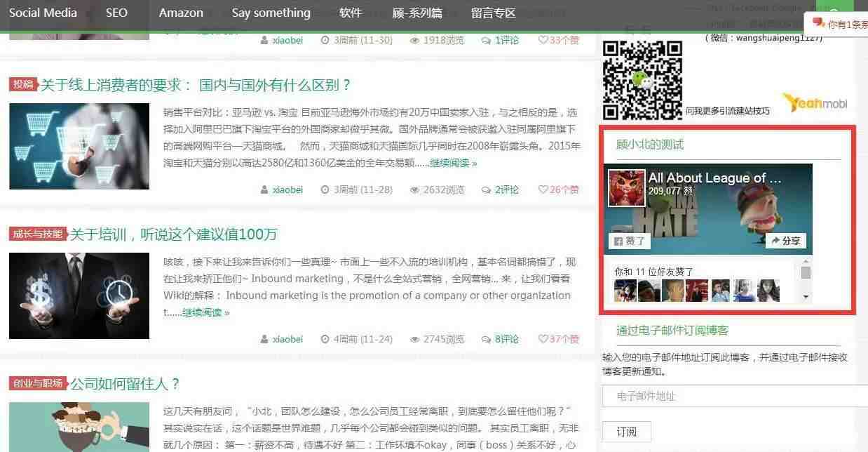Like the post with 26个赞
This screenshot has height=452, width=868.
point(558,190)
